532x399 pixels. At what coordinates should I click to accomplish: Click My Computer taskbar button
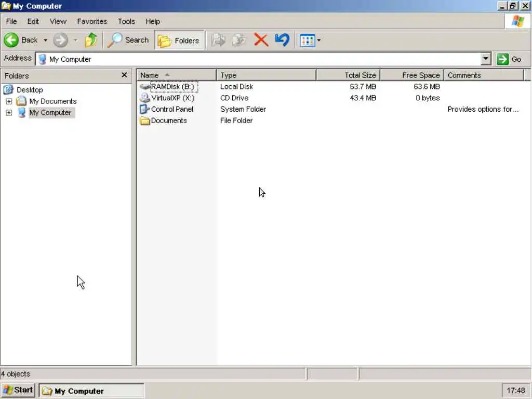(91, 391)
